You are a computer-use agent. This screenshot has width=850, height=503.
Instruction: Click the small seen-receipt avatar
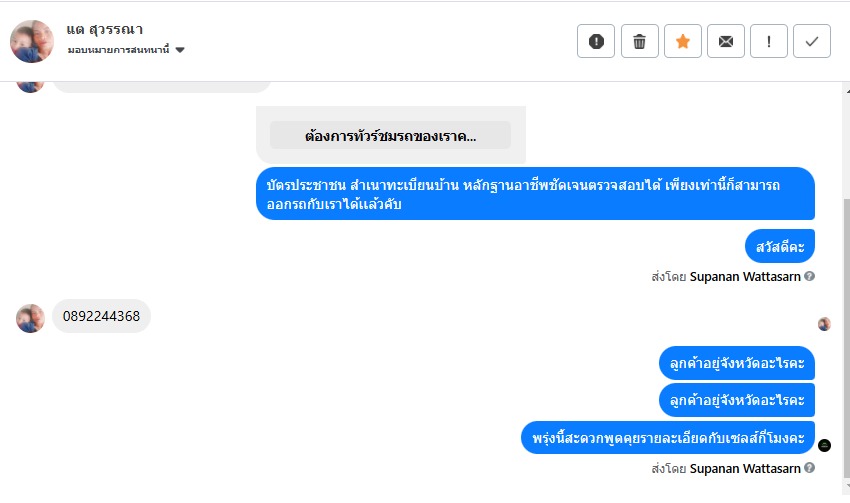click(x=824, y=324)
